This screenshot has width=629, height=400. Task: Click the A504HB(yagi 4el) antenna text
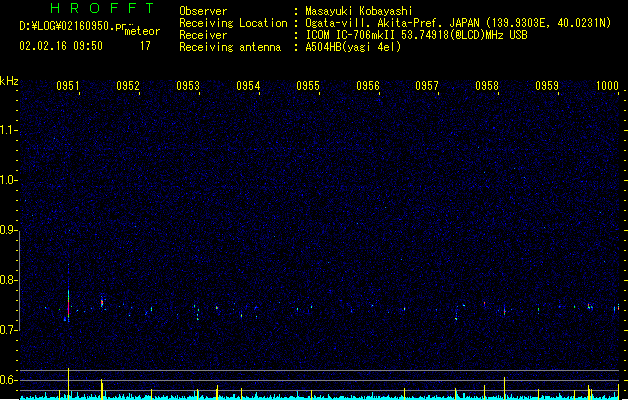(353, 47)
